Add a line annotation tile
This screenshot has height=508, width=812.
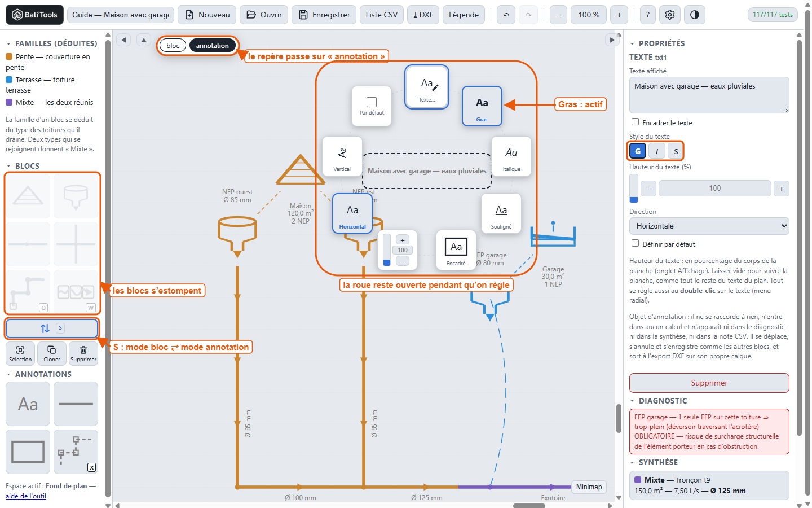pos(76,404)
